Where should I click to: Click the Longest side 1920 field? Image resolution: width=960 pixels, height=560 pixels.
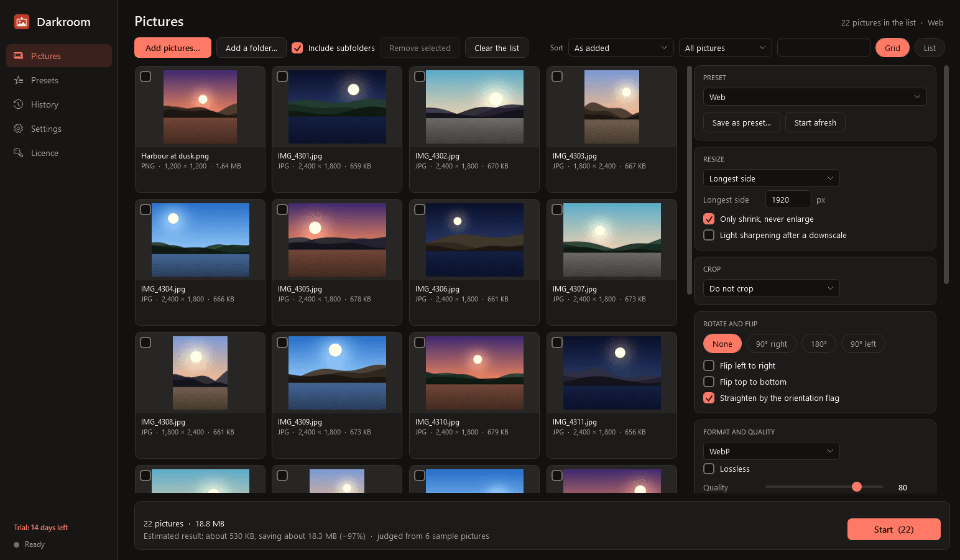[x=788, y=200]
